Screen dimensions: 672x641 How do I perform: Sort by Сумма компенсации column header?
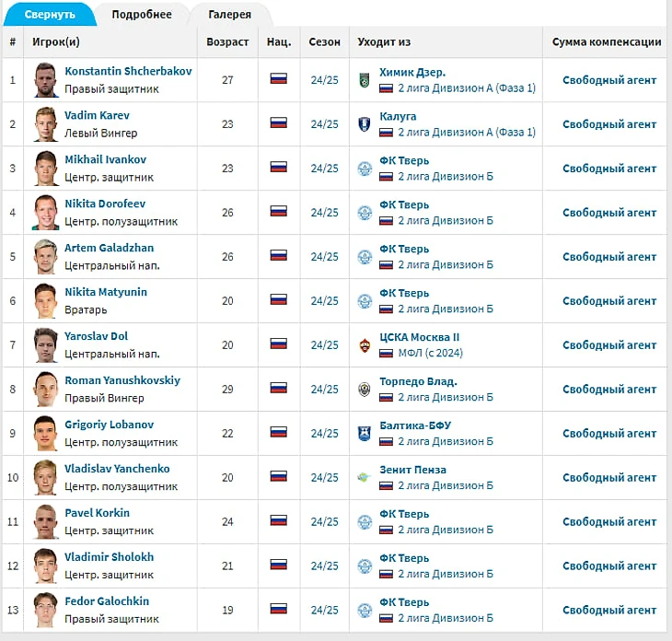coord(607,41)
